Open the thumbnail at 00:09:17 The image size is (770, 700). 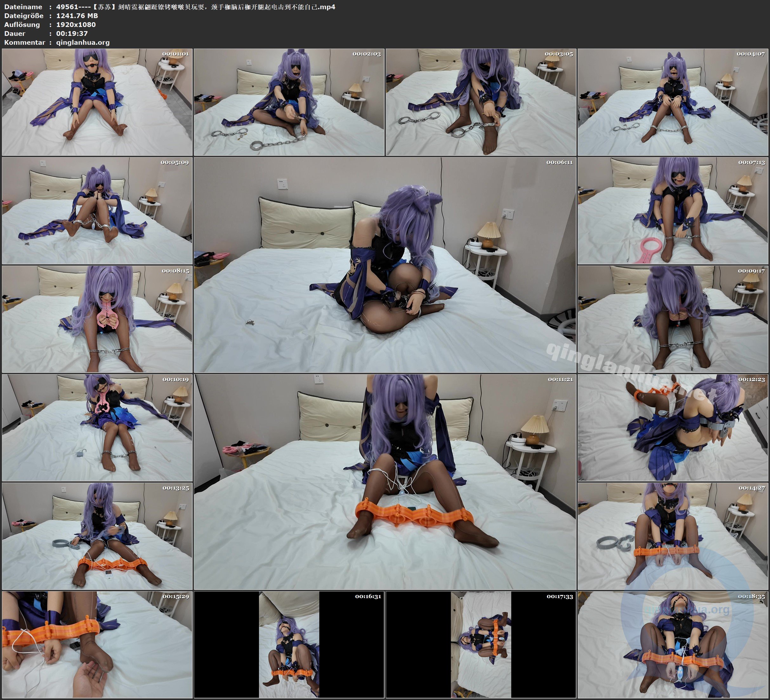click(x=673, y=319)
